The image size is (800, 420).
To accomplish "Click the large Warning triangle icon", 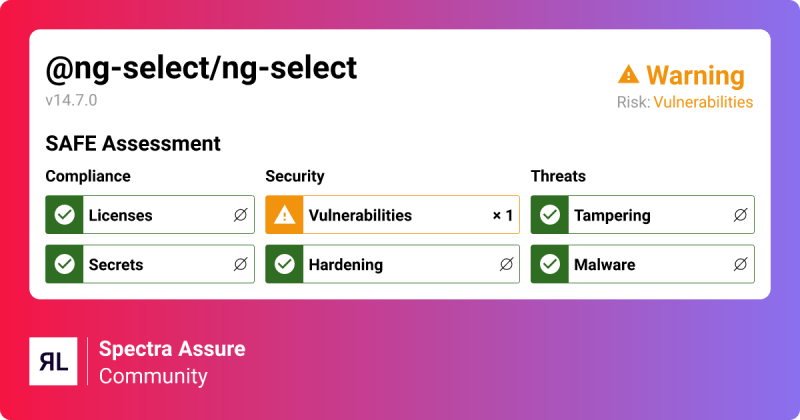I will (x=628, y=75).
